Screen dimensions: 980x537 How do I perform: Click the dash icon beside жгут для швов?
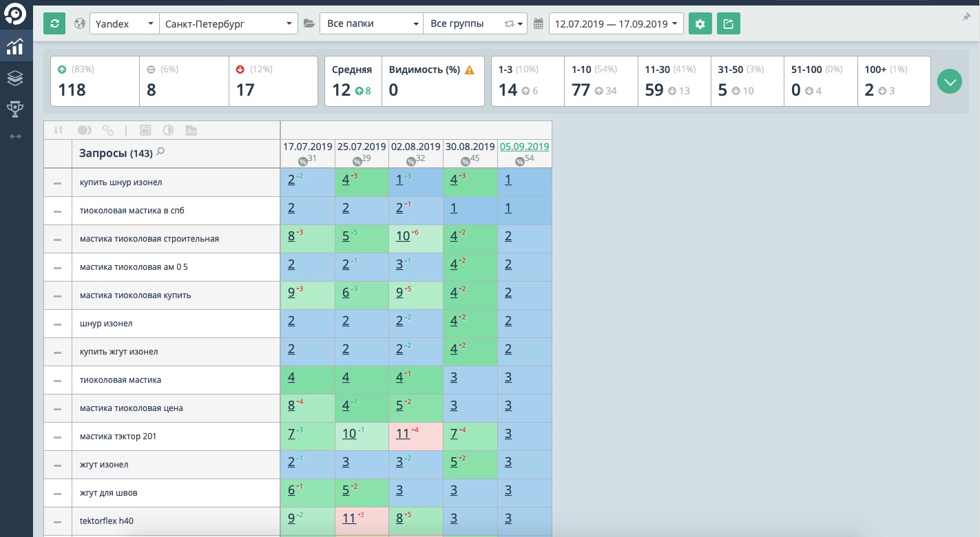(x=58, y=494)
